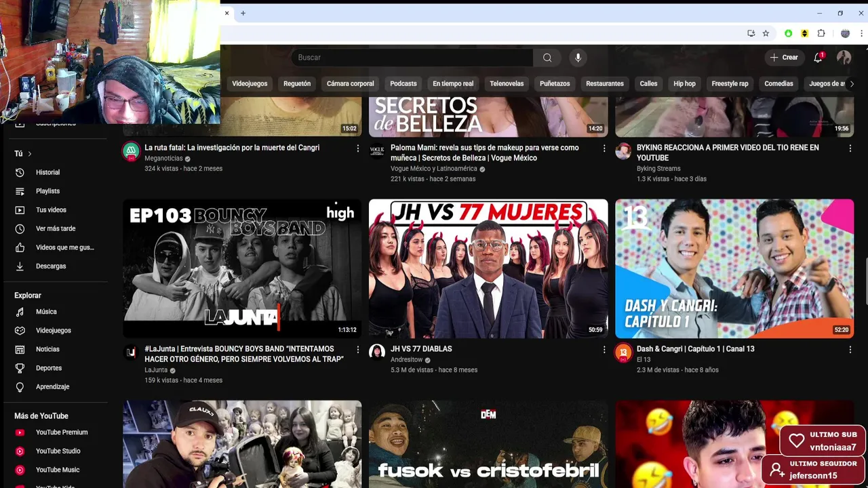
Task: Open a new browser tab
Action: coord(243,13)
